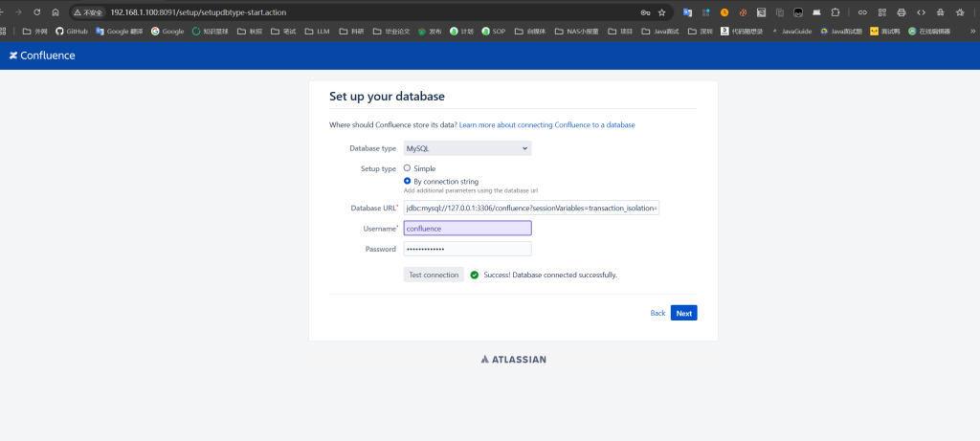Click the Test connection button
This screenshot has height=441, width=980.
[434, 275]
